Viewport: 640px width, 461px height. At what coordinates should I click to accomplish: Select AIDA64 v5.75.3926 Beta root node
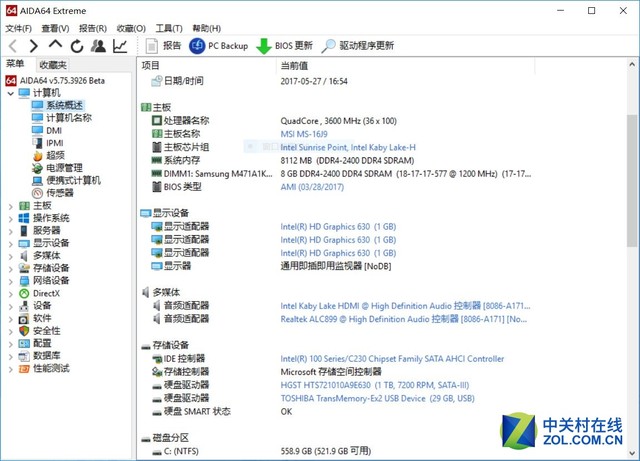(x=55, y=80)
